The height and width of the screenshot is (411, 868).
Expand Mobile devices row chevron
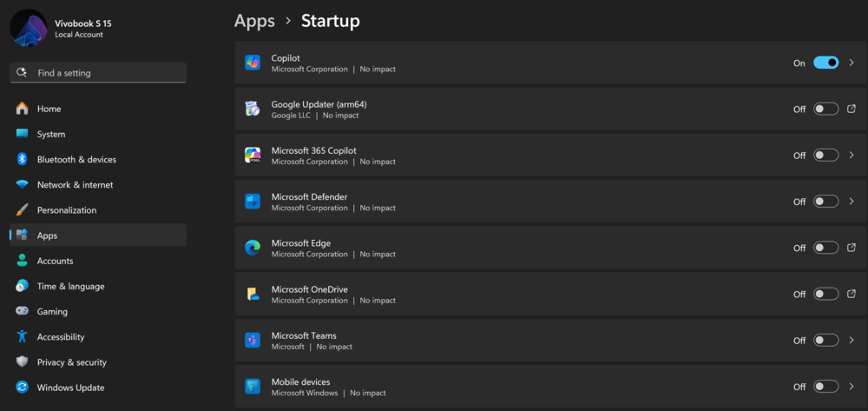point(852,387)
